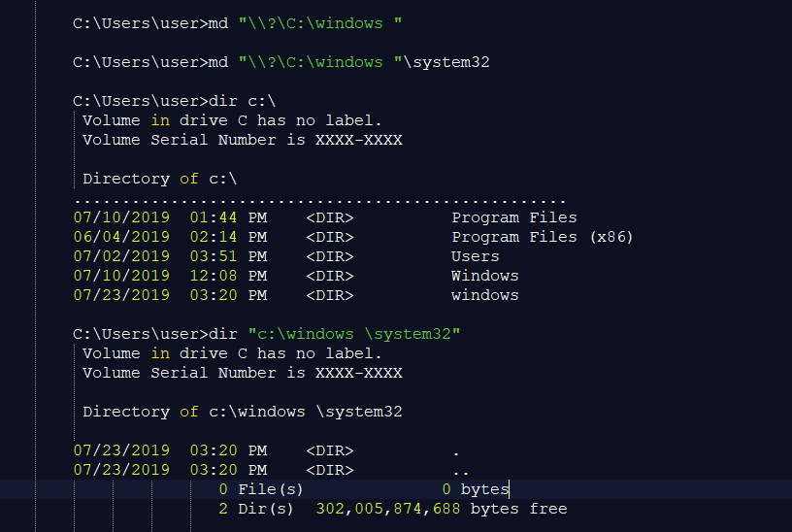The width and height of the screenshot is (792, 532).
Task: Click the lowercase 'windows' entry dated 07/23/2019
Action: click(485, 295)
